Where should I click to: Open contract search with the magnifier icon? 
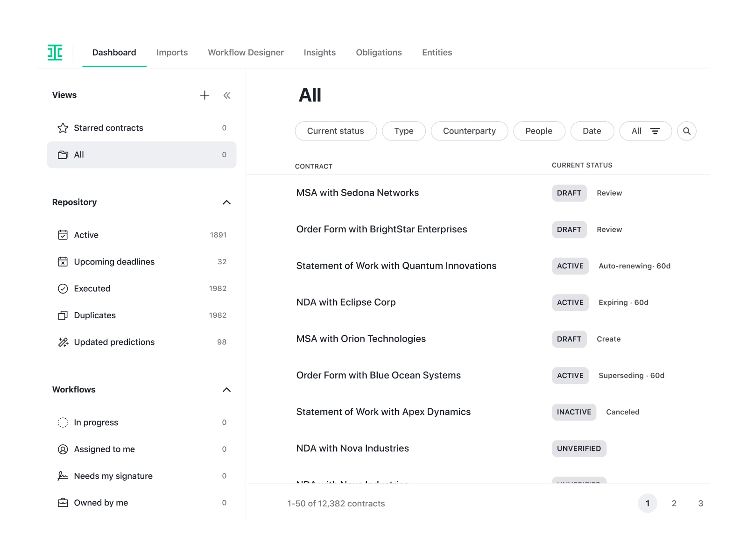click(686, 131)
